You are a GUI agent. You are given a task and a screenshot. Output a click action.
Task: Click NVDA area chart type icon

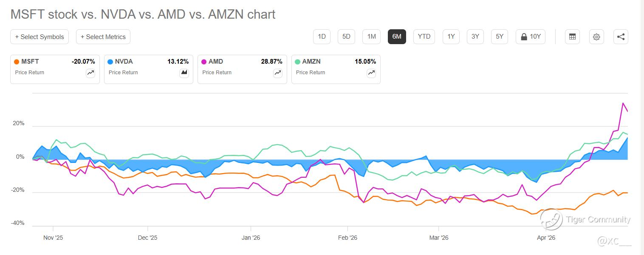(184, 73)
